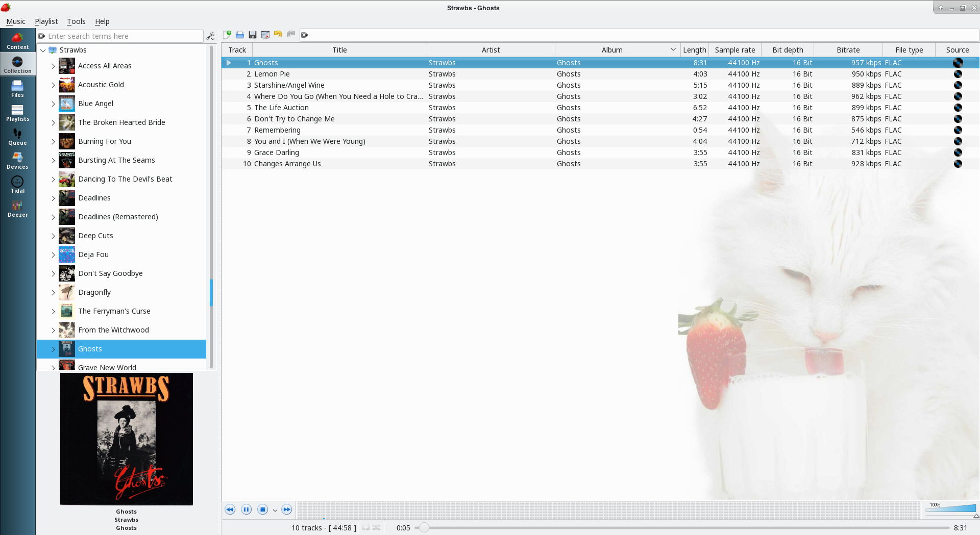Select the Collection sidebar view
The image size is (980, 535).
[x=18, y=65]
